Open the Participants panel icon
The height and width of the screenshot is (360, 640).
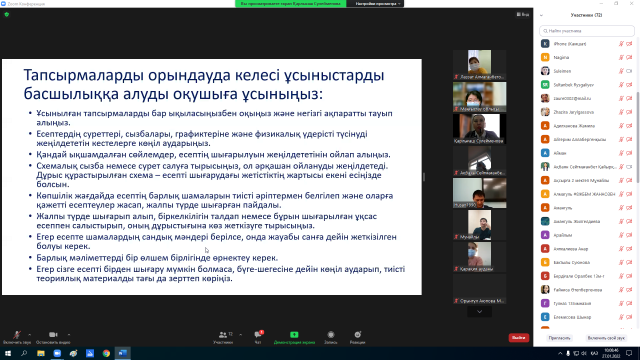223,337
